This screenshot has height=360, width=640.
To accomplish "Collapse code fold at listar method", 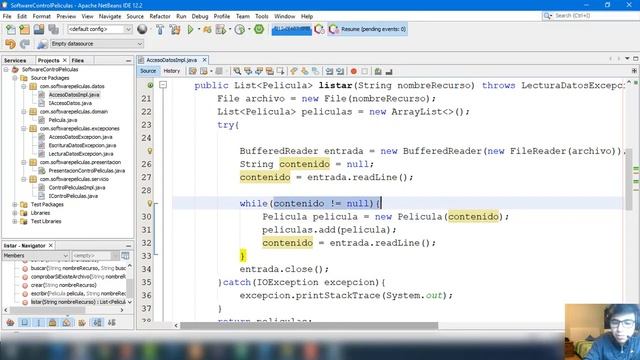I will tap(162, 85).
